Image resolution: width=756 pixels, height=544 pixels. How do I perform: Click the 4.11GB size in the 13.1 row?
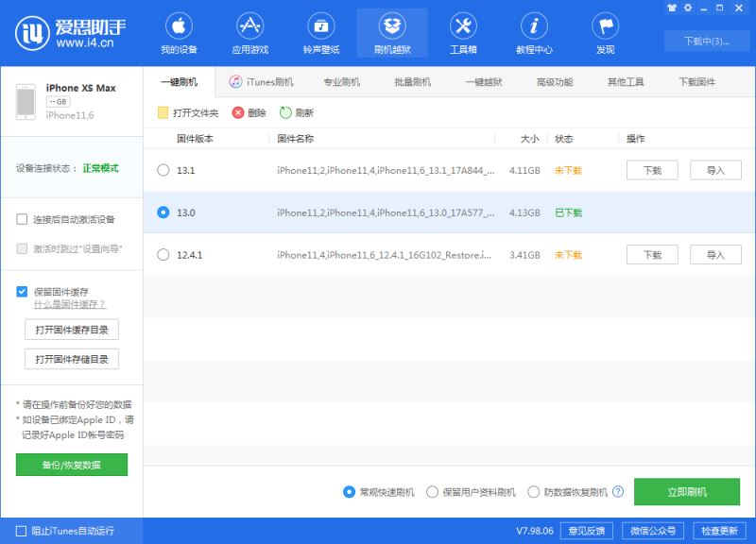[x=524, y=170]
